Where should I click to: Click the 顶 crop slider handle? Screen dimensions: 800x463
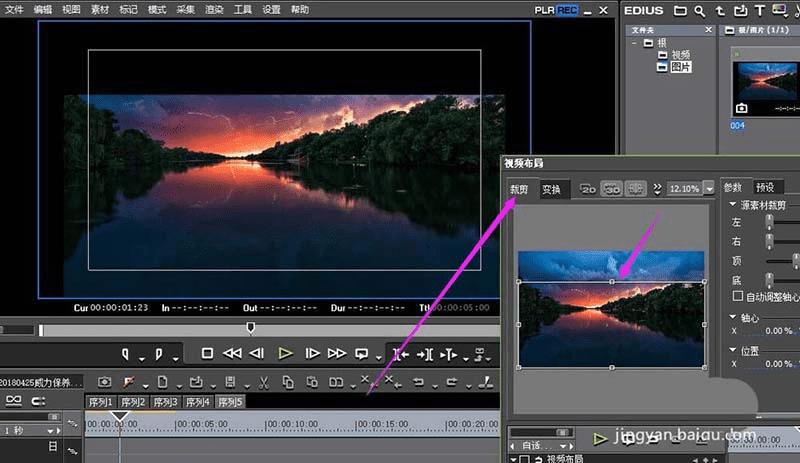pos(796,261)
